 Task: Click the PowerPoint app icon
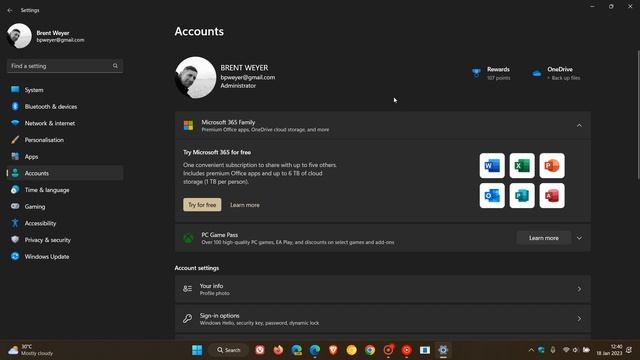point(552,166)
